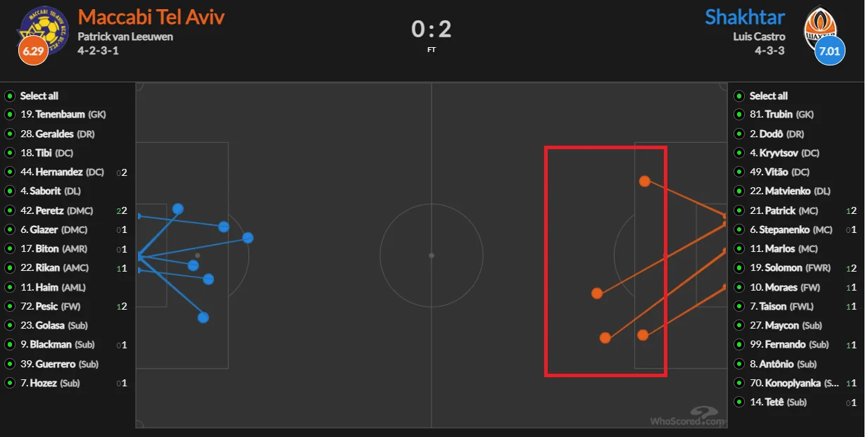Click the Shakhtar club crest
This screenshot has height=437, width=868.
click(x=820, y=27)
